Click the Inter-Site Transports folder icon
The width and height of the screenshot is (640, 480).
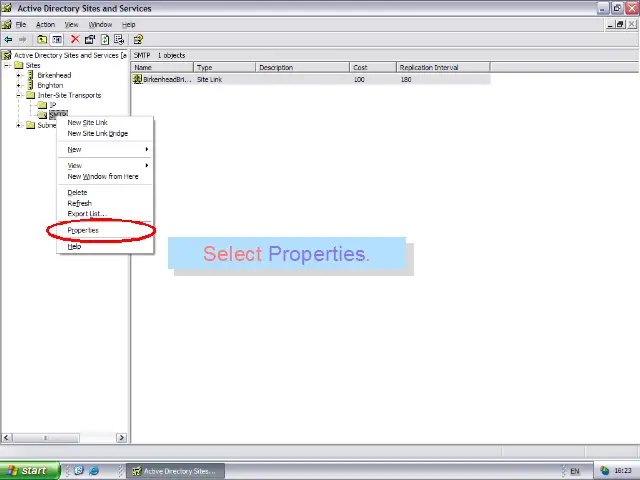pyautogui.click(x=31, y=95)
